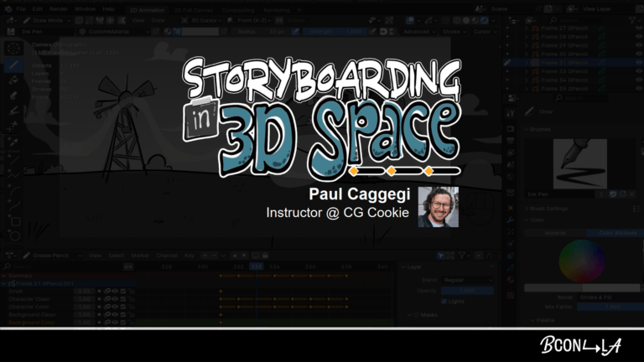Open the Stroke popover button
Image resolution: width=644 pixels, height=362 pixels.
[454, 32]
